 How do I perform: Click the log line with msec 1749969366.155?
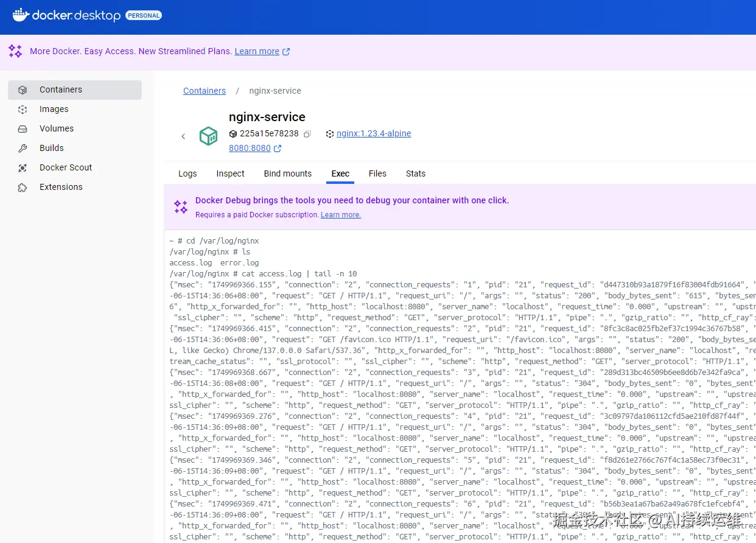coord(463,285)
